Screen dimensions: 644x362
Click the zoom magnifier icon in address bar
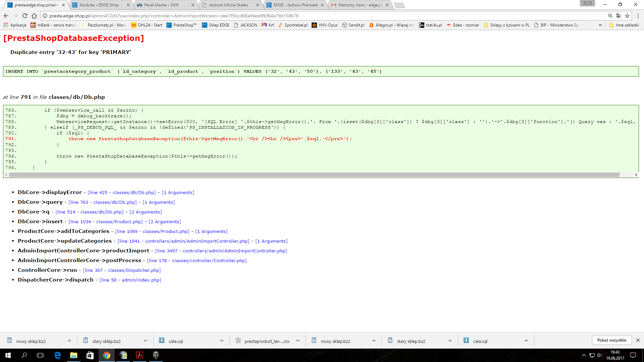[x=610, y=16]
